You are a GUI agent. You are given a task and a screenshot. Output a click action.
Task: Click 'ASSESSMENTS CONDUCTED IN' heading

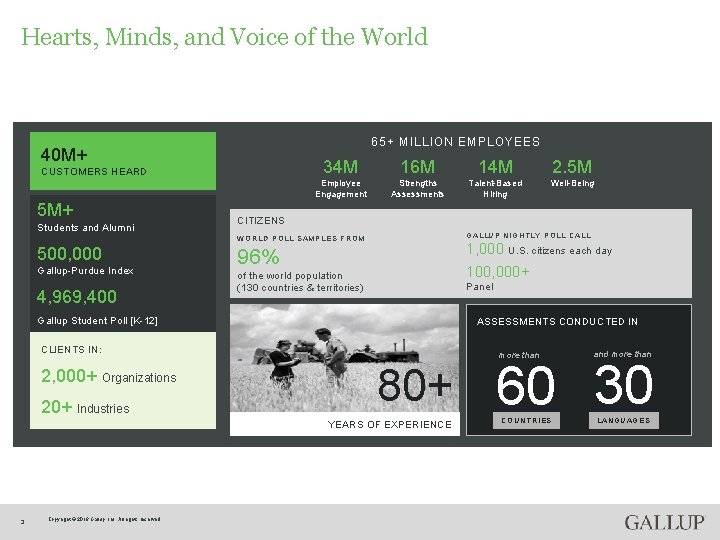557,321
